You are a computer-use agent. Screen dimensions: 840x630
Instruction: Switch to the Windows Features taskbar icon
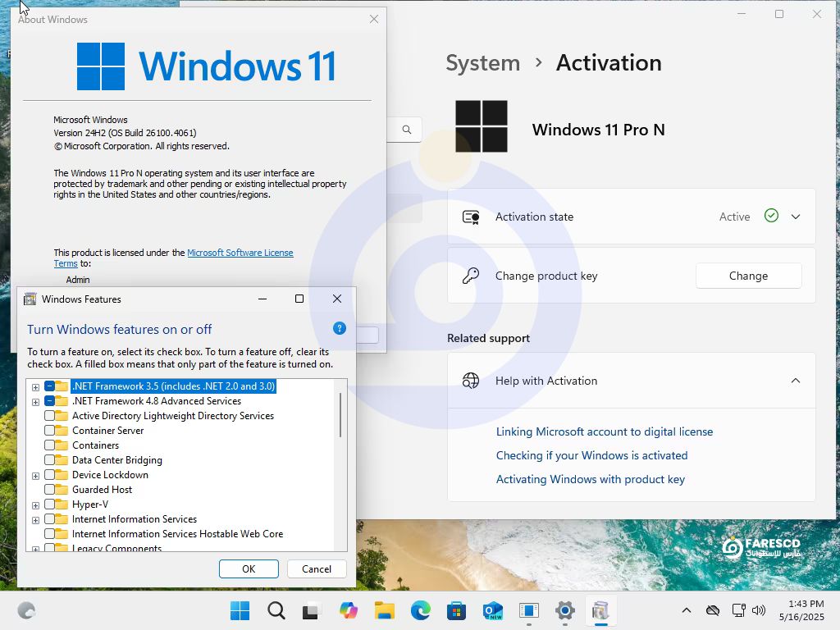pyautogui.click(x=600, y=610)
